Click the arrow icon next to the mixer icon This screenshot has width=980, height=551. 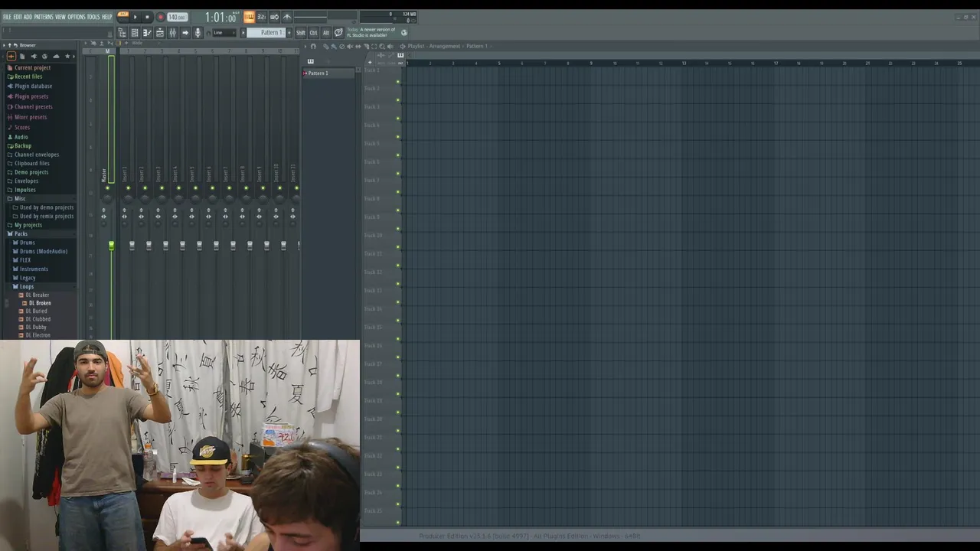coord(185,33)
